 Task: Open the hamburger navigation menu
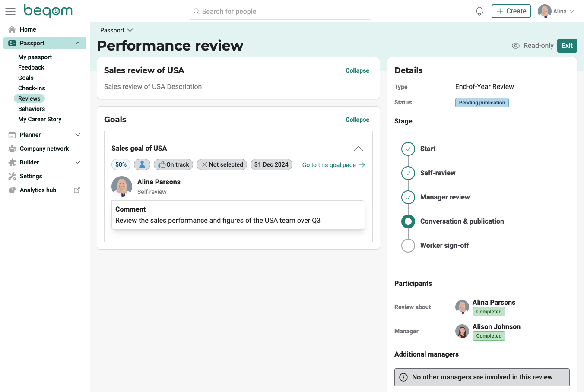pyautogui.click(x=10, y=11)
